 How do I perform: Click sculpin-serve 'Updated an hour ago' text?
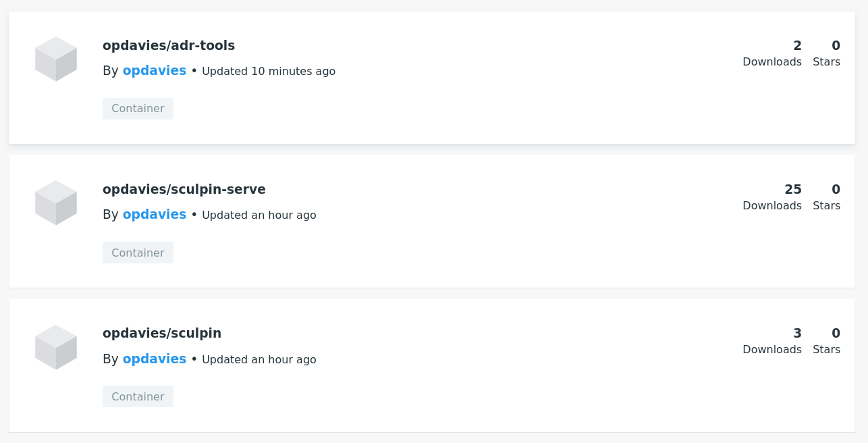click(259, 215)
